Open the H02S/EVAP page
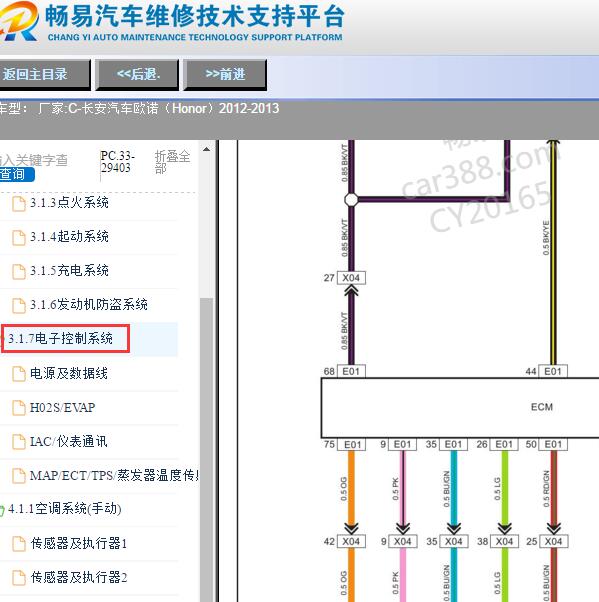The height and width of the screenshot is (602, 599). click(62, 407)
